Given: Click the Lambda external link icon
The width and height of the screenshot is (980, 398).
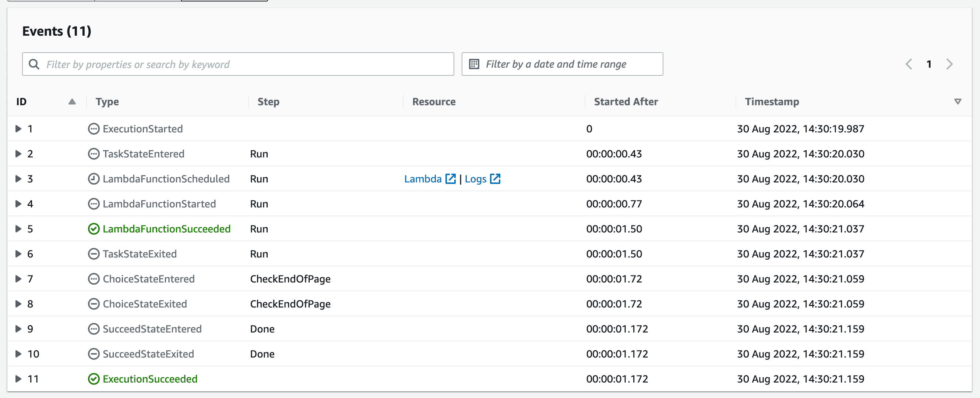Looking at the screenshot, I should tap(451, 179).
